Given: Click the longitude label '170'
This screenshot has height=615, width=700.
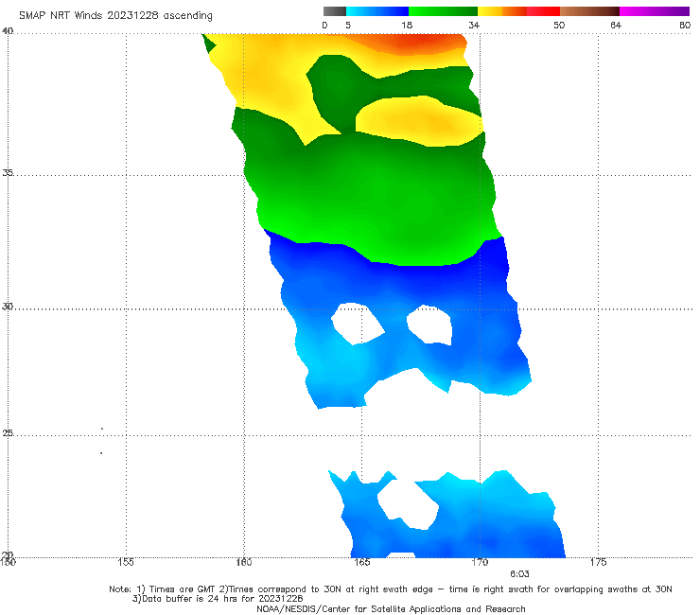Looking at the screenshot, I should pyautogui.click(x=480, y=562).
